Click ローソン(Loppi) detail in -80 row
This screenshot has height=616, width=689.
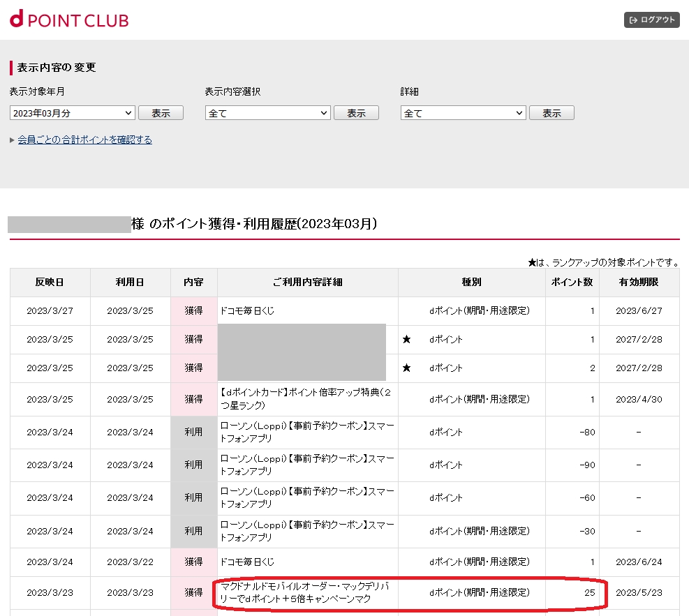(x=307, y=432)
